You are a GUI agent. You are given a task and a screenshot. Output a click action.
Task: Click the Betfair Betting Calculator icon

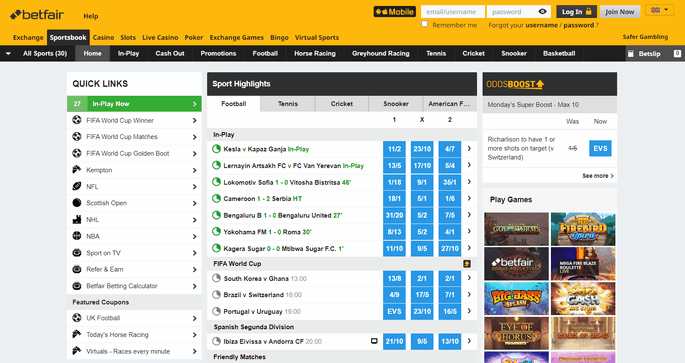(x=77, y=286)
